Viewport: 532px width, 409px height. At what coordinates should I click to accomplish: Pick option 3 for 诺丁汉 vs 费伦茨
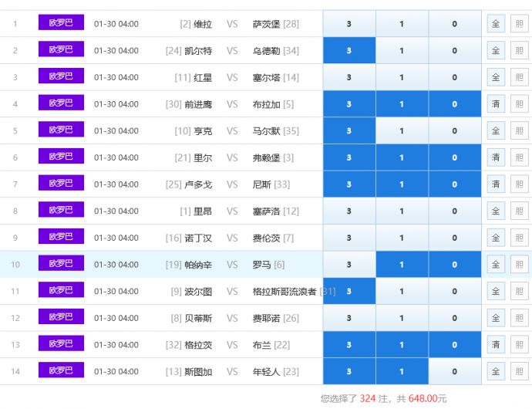(349, 238)
